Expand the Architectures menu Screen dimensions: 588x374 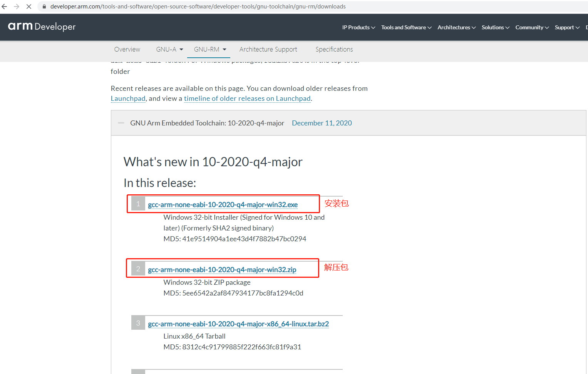(x=456, y=27)
